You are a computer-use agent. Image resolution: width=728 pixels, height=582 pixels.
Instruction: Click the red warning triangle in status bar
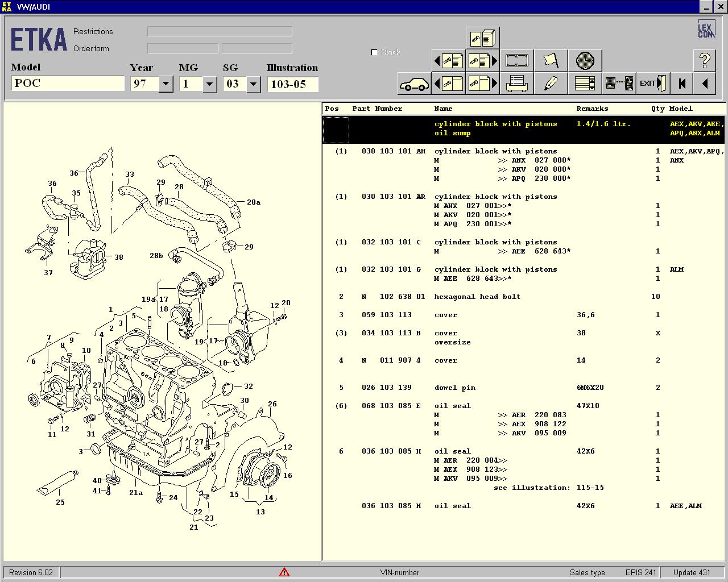click(284, 572)
